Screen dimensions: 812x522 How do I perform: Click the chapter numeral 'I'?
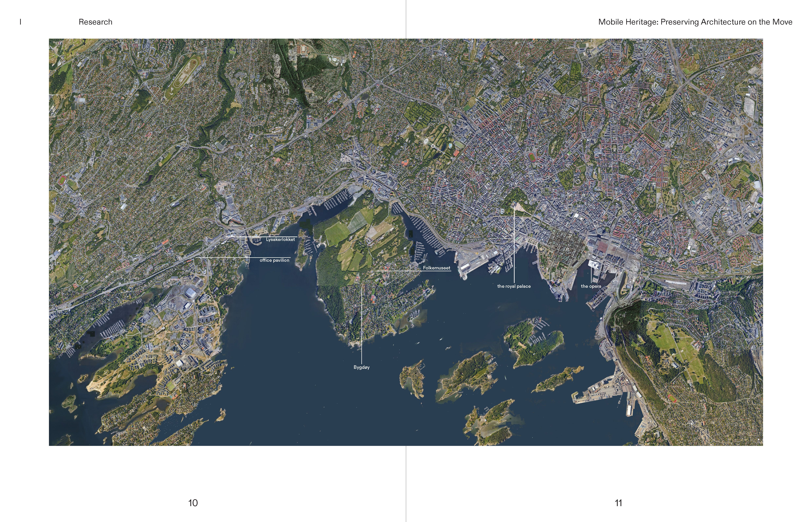[21, 22]
